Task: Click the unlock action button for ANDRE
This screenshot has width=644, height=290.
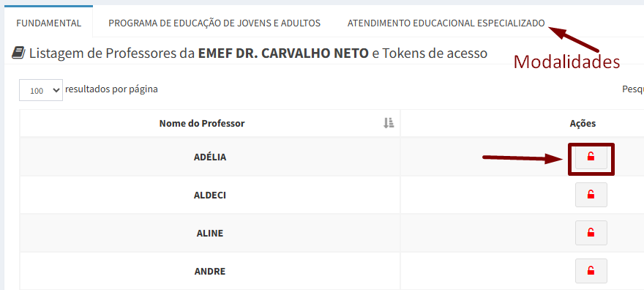Action: [x=591, y=271]
